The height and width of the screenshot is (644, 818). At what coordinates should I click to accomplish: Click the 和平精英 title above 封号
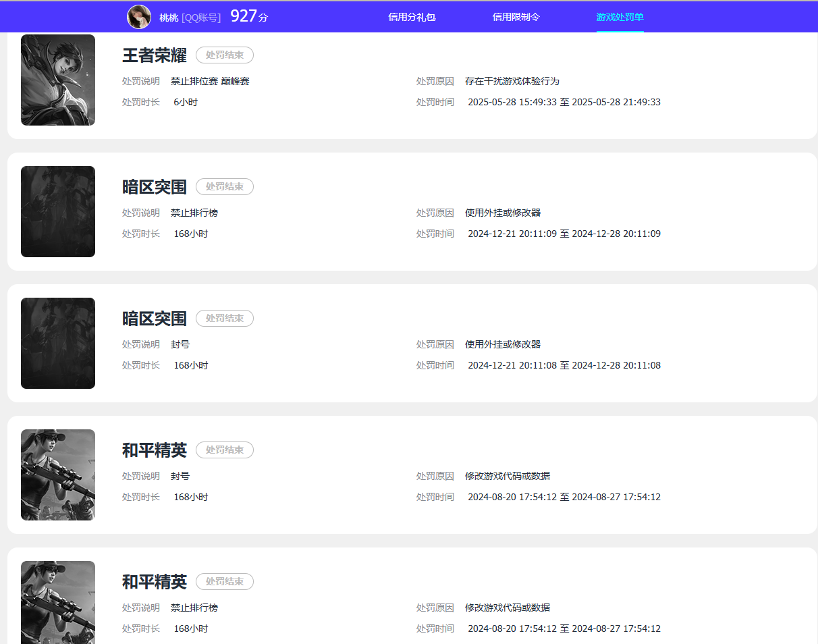point(155,450)
